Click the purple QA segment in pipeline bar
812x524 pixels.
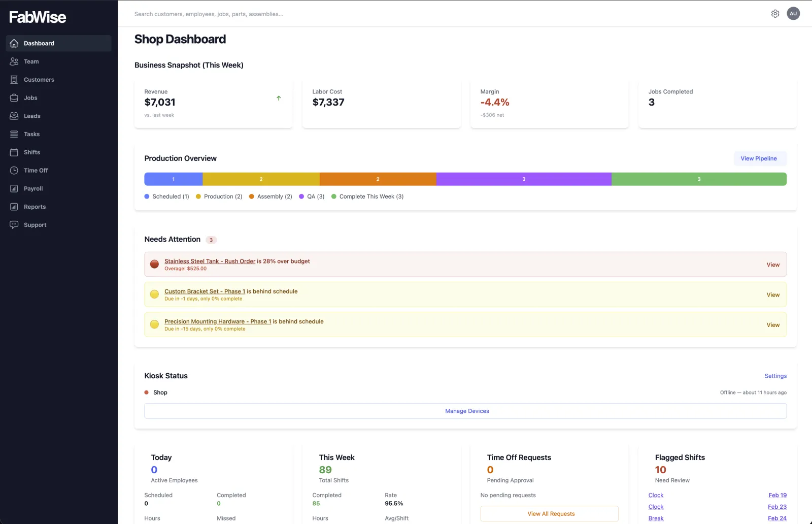[523, 179]
